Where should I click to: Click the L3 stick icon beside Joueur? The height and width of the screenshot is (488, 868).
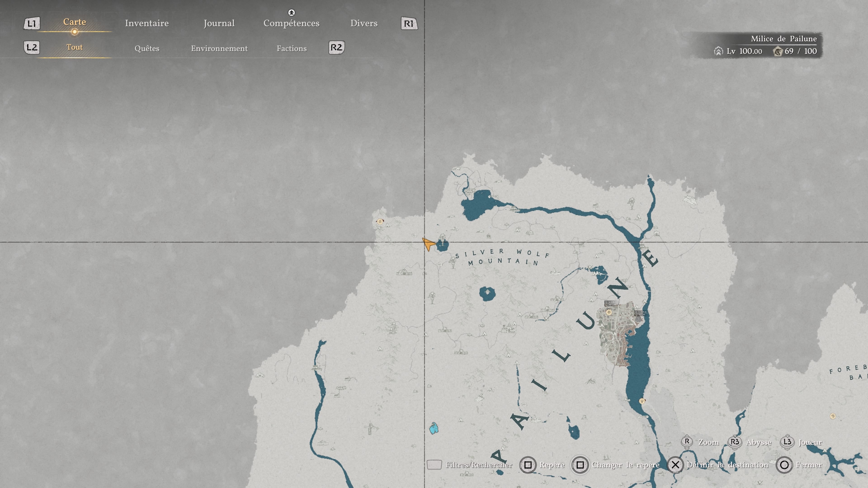(787, 442)
